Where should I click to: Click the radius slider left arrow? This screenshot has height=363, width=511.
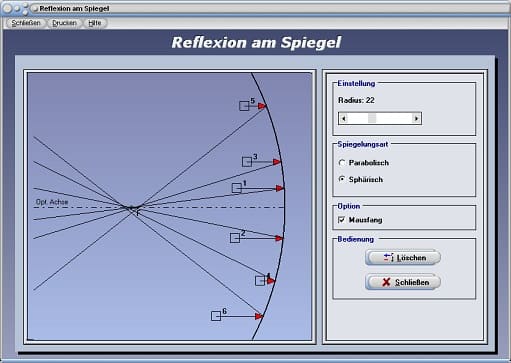tap(344, 118)
